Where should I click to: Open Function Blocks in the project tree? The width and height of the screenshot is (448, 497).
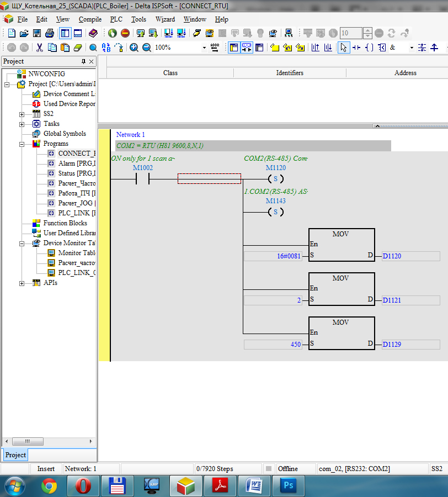click(x=65, y=223)
